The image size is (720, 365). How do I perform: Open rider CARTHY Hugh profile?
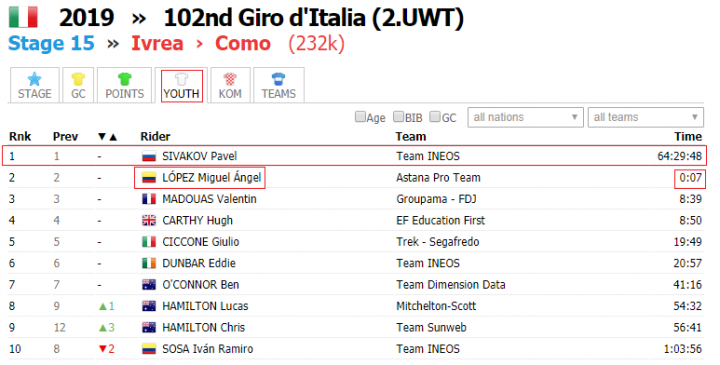click(x=197, y=220)
